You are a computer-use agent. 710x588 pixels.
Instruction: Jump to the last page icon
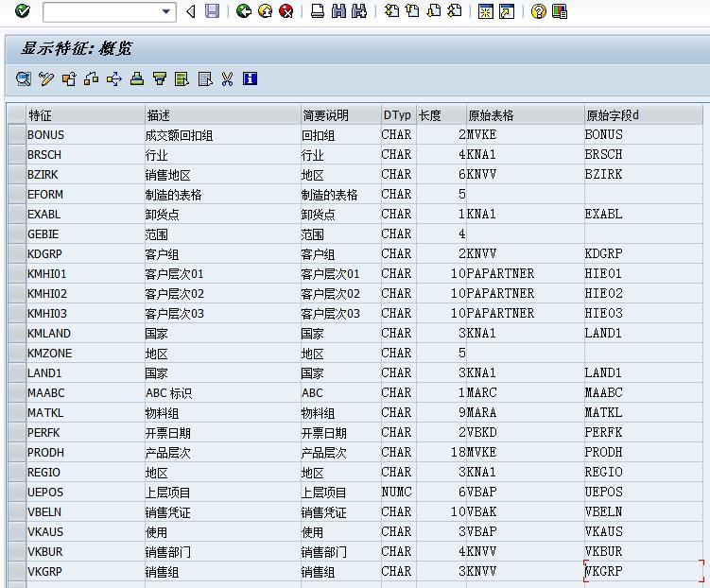(455, 10)
